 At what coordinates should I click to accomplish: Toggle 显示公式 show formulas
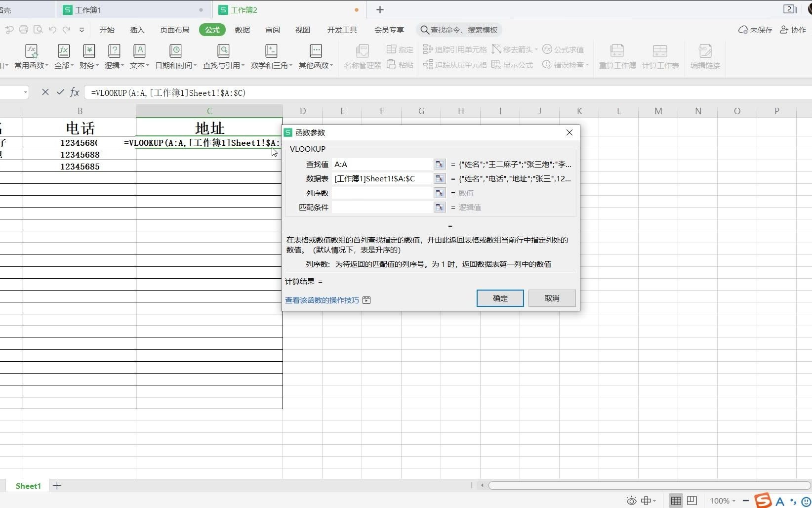(x=512, y=65)
